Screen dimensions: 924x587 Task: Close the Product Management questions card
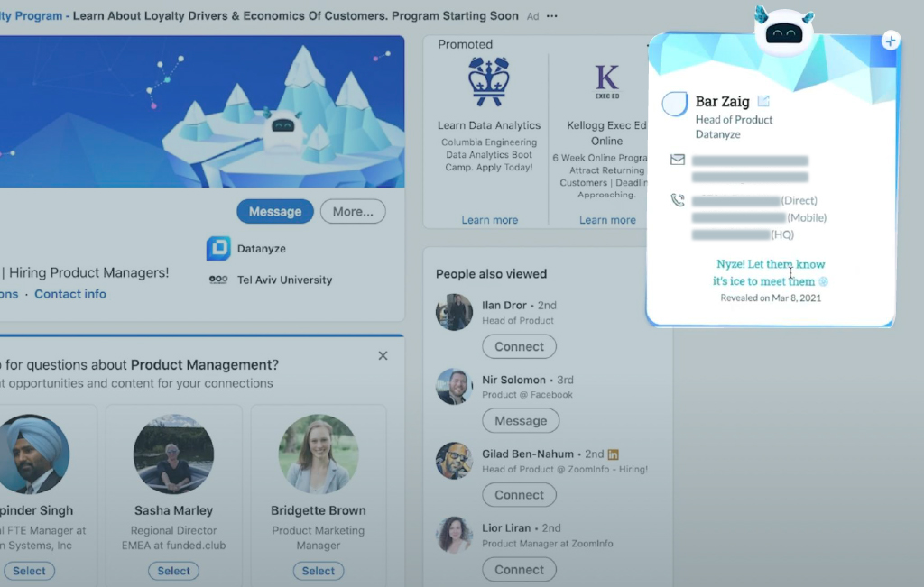(383, 355)
